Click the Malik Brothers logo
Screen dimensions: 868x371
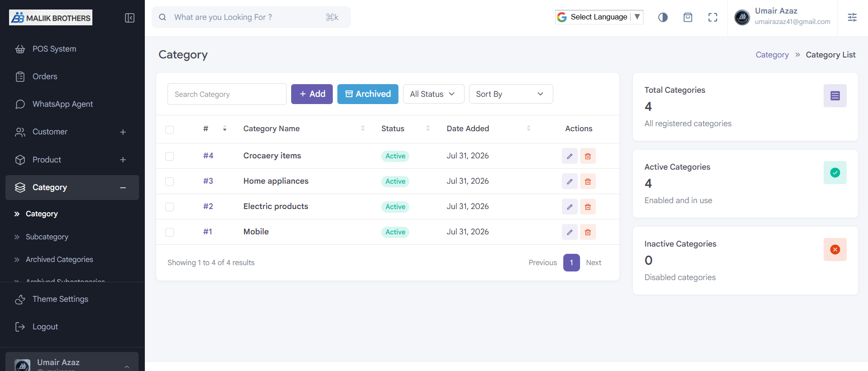(x=51, y=18)
